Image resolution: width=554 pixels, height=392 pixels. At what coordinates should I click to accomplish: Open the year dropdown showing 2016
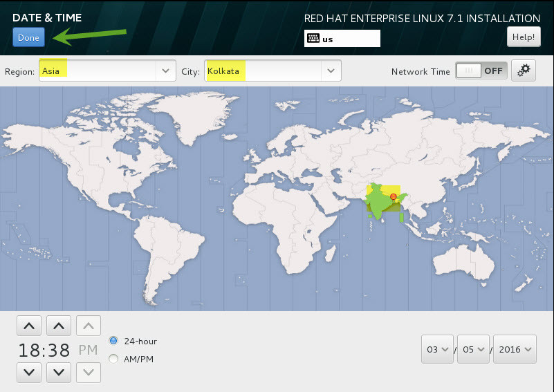pos(515,349)
